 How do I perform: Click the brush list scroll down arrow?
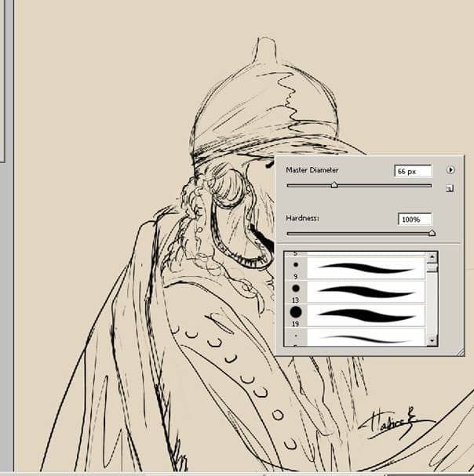click(x=432, y=340)
